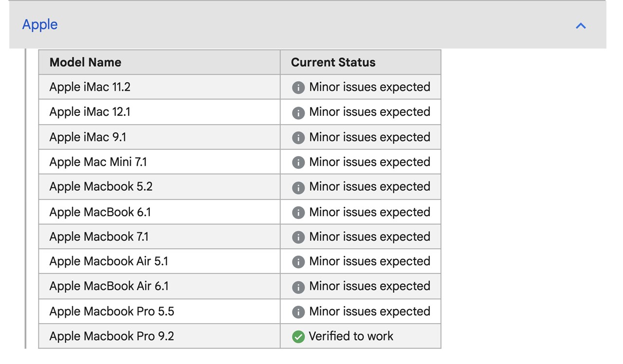Image resolution: width=623 pixels, height=364 pixels.
Task: Click the Model Name column header
Action: (x=85, y=62)
